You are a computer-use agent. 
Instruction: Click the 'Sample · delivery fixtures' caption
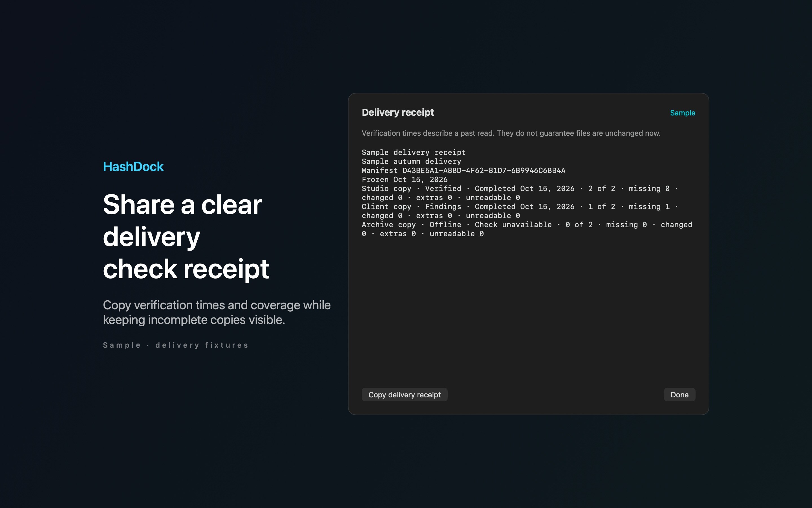click(x=175, y=345)
